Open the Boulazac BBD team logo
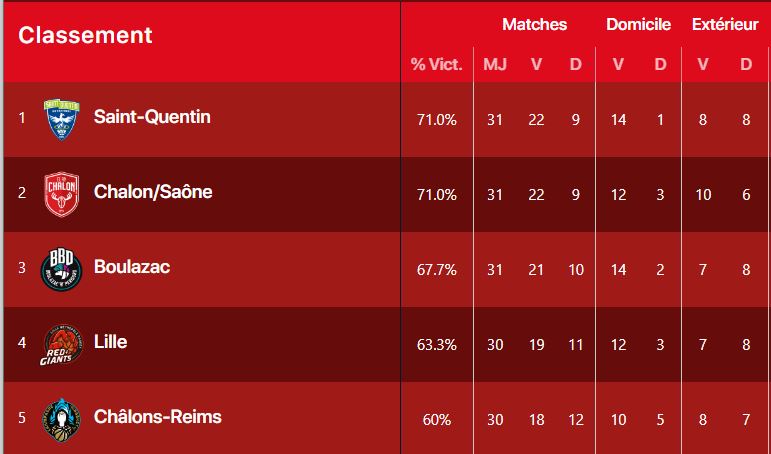771x454 pixels. 61,269
